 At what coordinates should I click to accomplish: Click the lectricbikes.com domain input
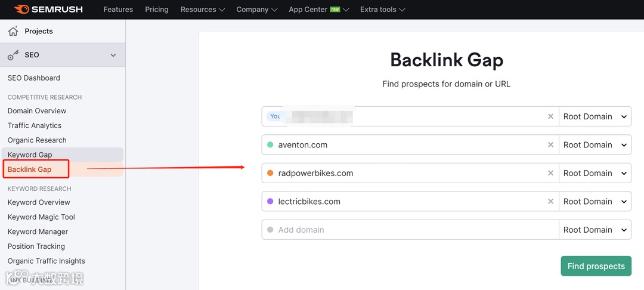point(410,201)
